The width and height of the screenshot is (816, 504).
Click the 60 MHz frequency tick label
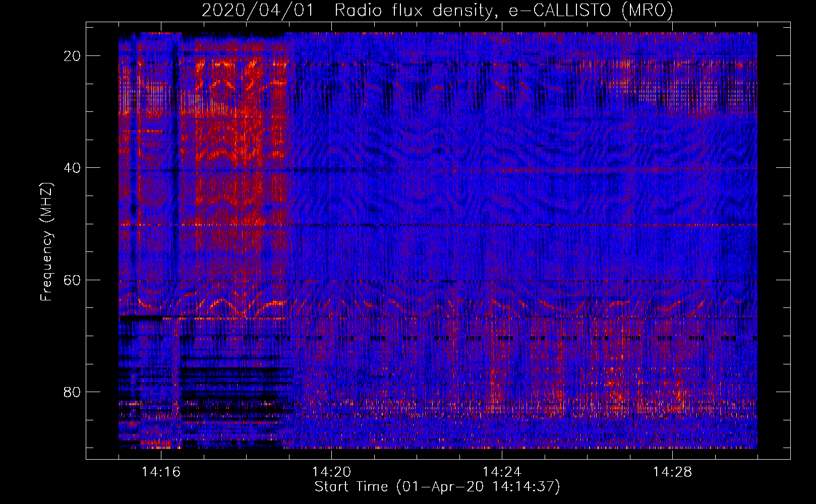72,280
